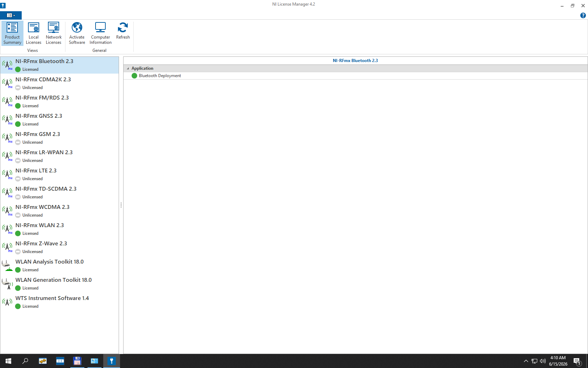Select NI-RFmx TD-SCDMA 2.3 product name
The image size is (588, 368).
(46, 189)
